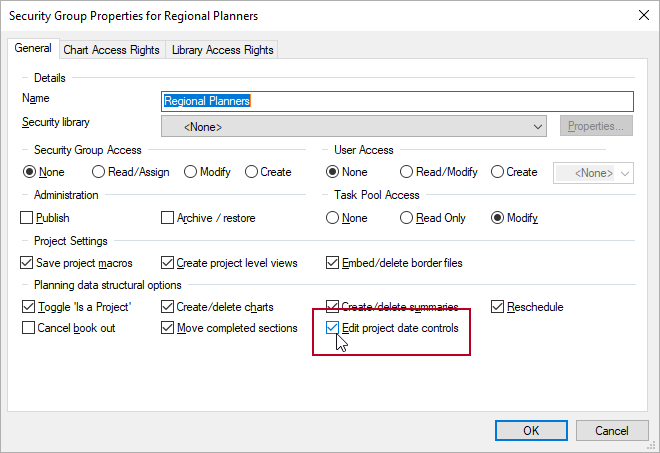Toggle the 'Is a Project' checkbox
This screenshot has height=453, width=660.
pyautogui.click(x=28, y=307)
